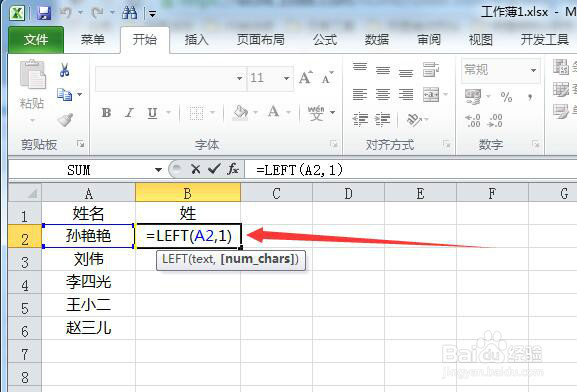Click the wén phonetic guide icon
This screenshot has width=577, height=392.
coord(316,113)
